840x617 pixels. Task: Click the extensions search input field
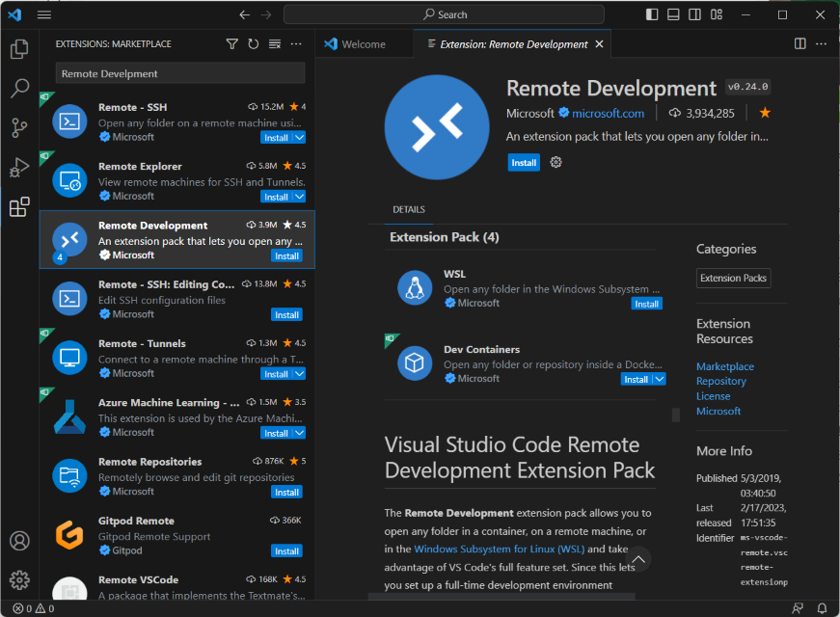179,72
